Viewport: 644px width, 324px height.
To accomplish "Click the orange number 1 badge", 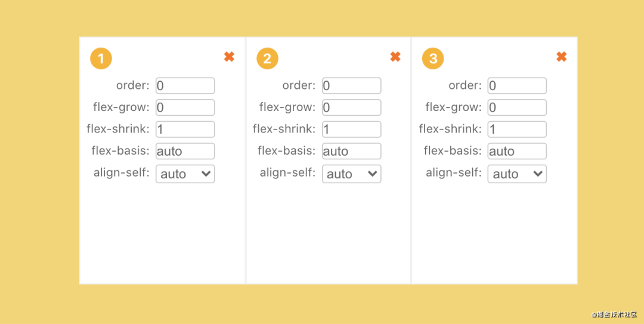I will (x=101, y=58).
